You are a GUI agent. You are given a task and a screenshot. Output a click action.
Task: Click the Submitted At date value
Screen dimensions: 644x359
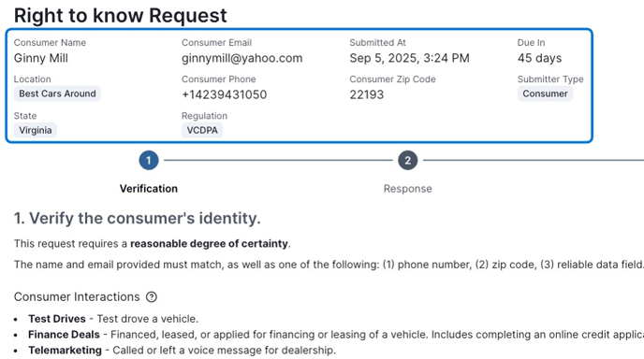pos(409,58)
